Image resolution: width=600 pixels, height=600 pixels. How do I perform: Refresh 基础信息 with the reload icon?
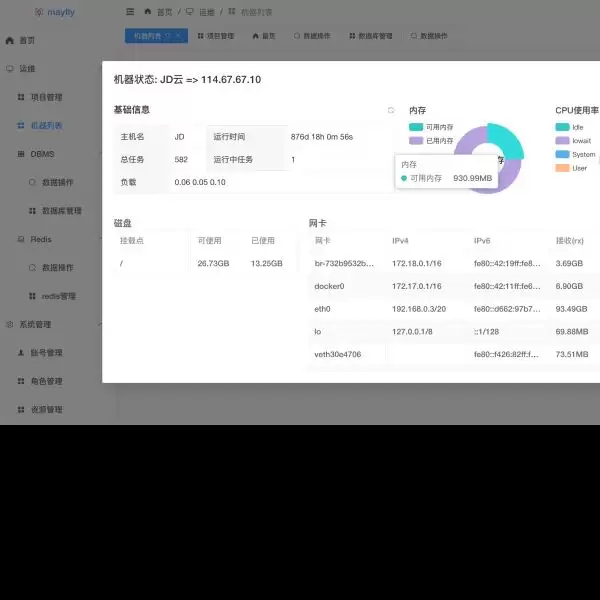pos(391,110)
